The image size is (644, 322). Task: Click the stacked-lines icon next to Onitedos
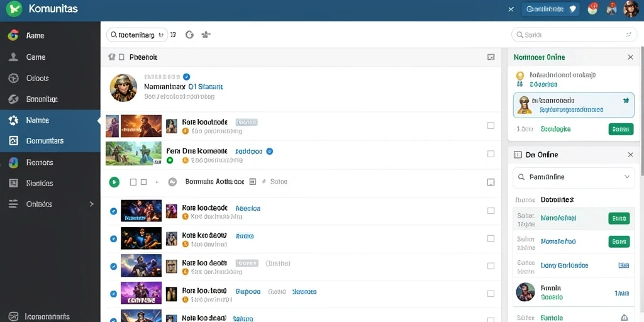(13, 204)
